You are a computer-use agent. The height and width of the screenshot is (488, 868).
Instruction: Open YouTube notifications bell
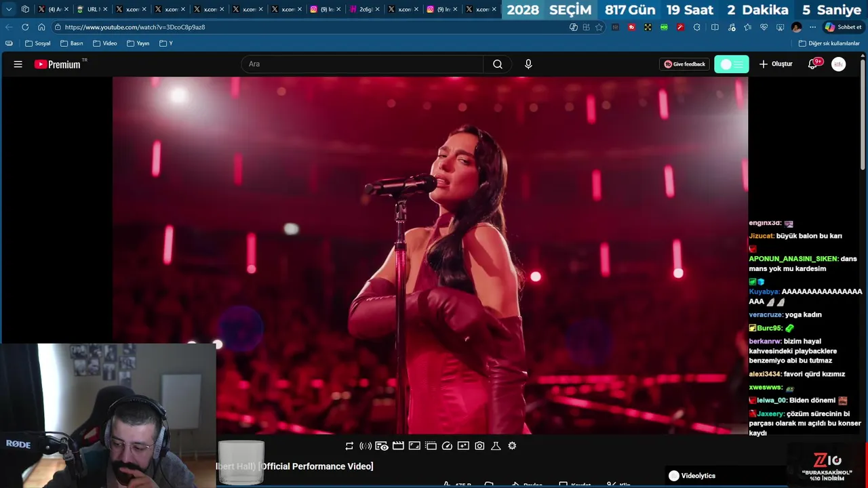click(x=813, y=64)
